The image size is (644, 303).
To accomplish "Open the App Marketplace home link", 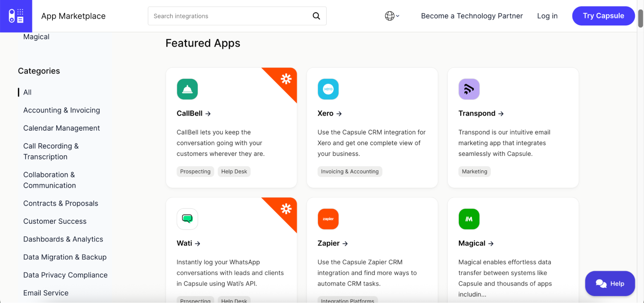I will pos(73,16).
